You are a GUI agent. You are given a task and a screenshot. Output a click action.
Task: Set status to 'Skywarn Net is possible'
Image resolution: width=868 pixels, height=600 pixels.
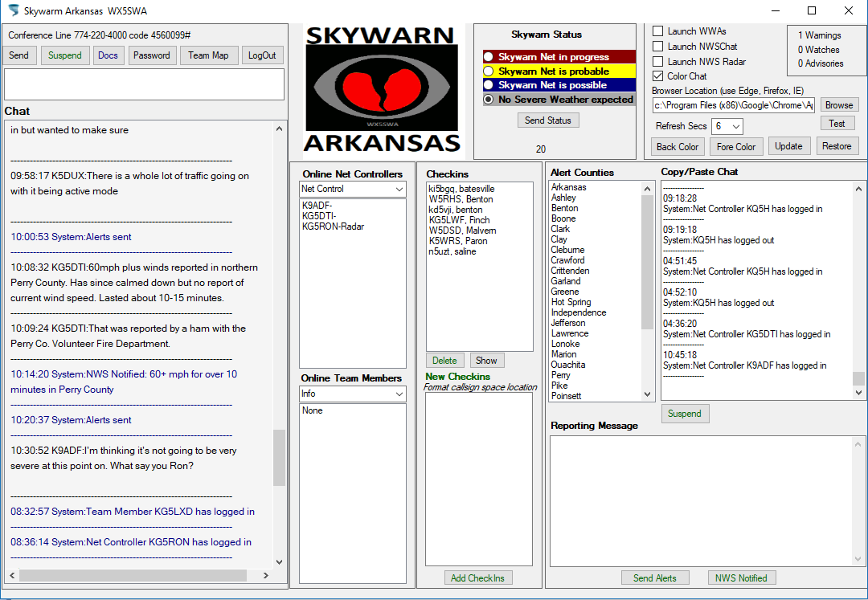pyautogui.click(x=489, y=85)
